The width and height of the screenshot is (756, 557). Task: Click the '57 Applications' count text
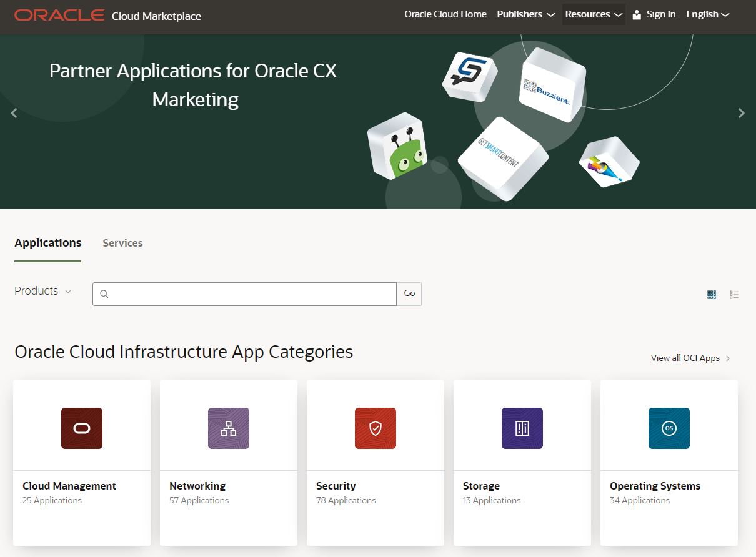(x=199, y=500)
